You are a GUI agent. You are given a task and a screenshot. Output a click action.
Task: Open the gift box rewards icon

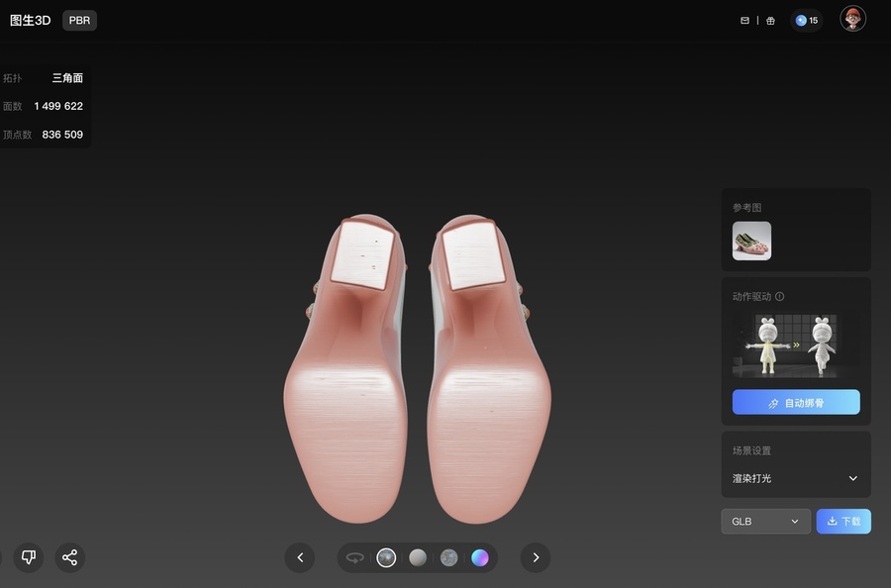tap(770, 21)
